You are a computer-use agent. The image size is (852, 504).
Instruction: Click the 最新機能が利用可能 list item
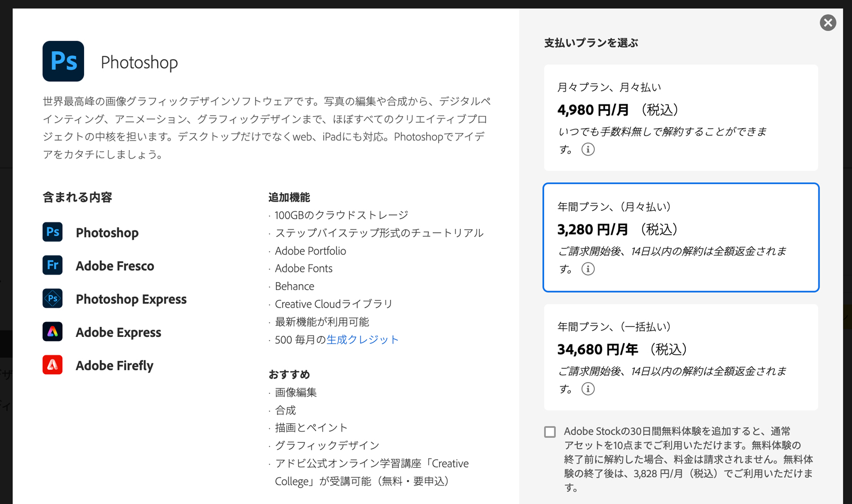tap(322, 322)
